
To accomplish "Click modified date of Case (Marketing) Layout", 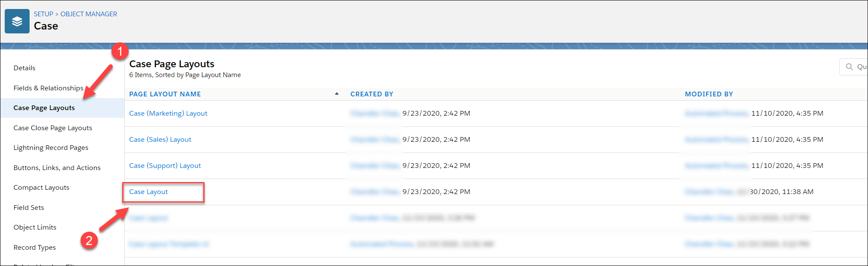I will pos(787,114).
